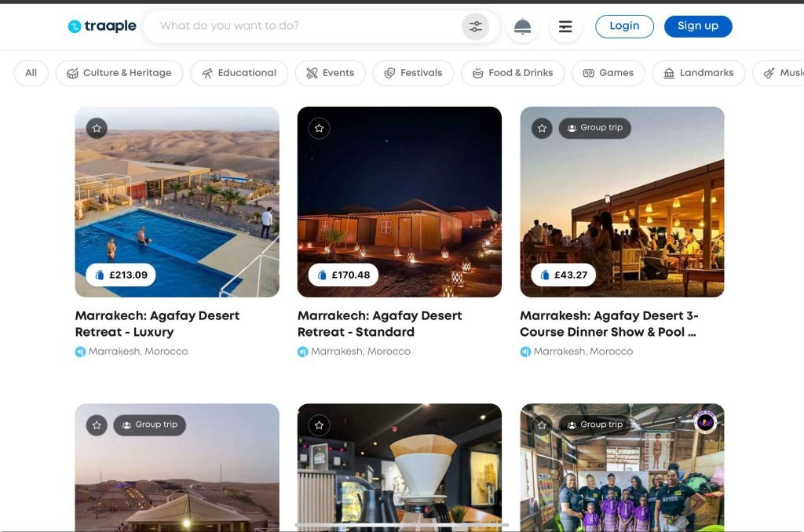804x532 pixels.
Task: Filter by Events category
Action: pos(330,73)
